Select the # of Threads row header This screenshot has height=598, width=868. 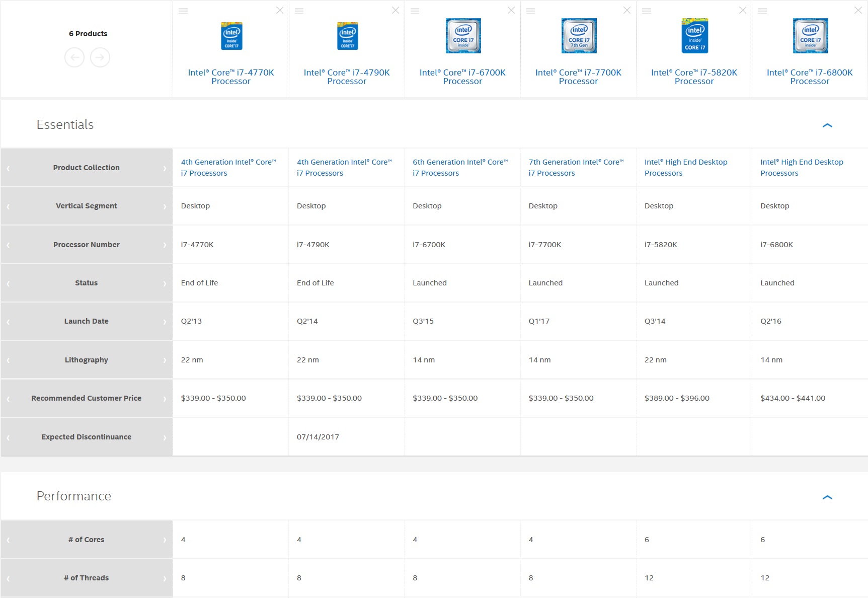[x=87, y=578]
